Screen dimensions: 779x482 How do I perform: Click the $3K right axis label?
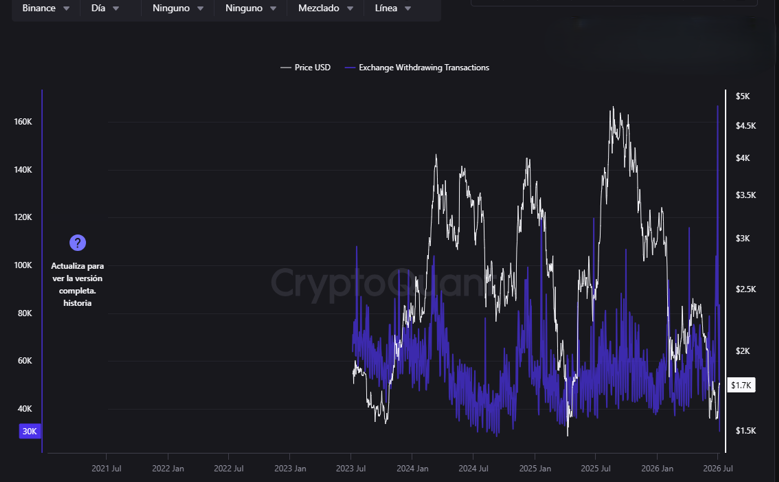click(743, 239)
